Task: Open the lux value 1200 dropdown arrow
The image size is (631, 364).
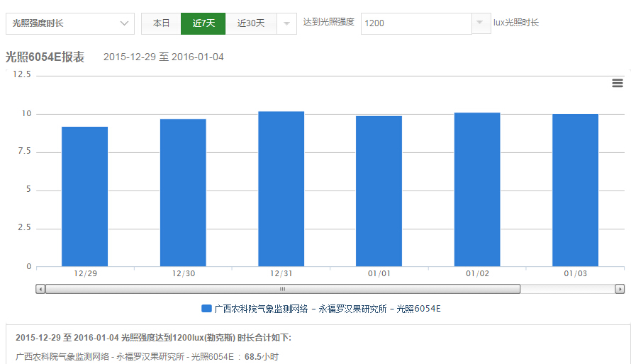Action: 481,23
